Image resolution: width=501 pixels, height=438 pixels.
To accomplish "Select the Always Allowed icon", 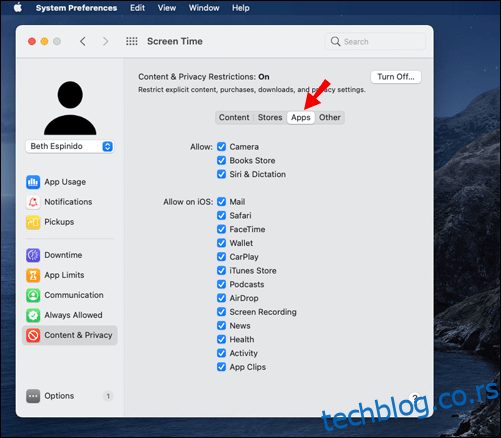I will click(33, 315).
